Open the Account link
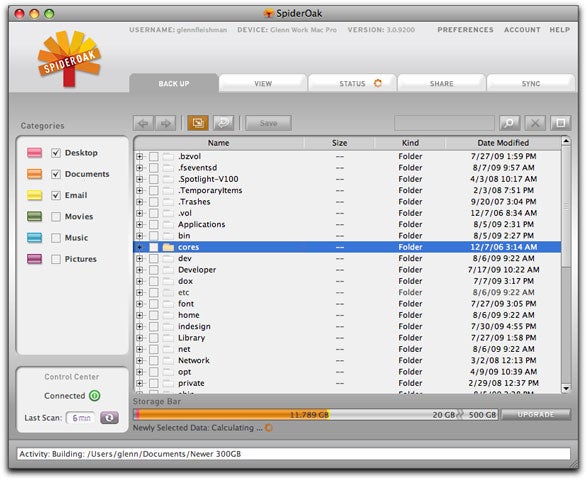Screen dimensions: 586x479 [522, 30]
